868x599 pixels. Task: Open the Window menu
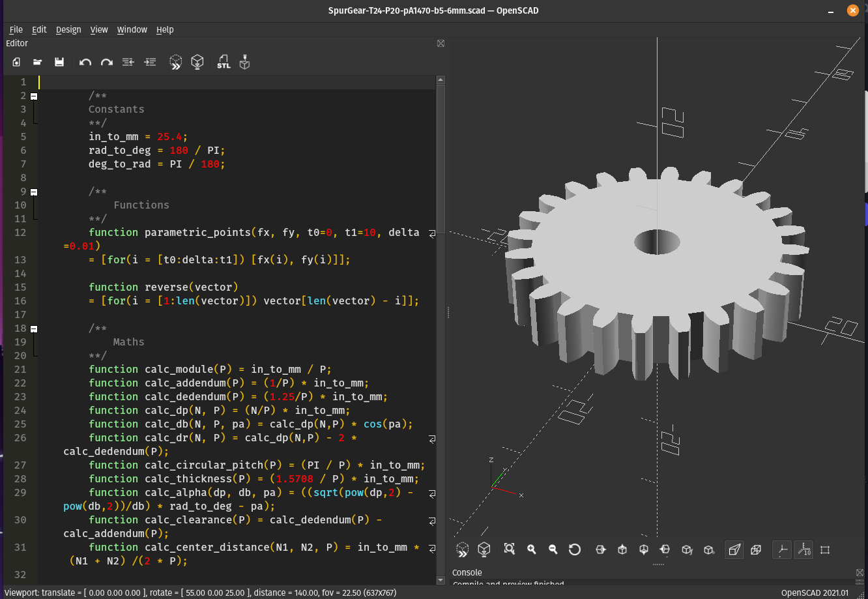tap(132, 29)
